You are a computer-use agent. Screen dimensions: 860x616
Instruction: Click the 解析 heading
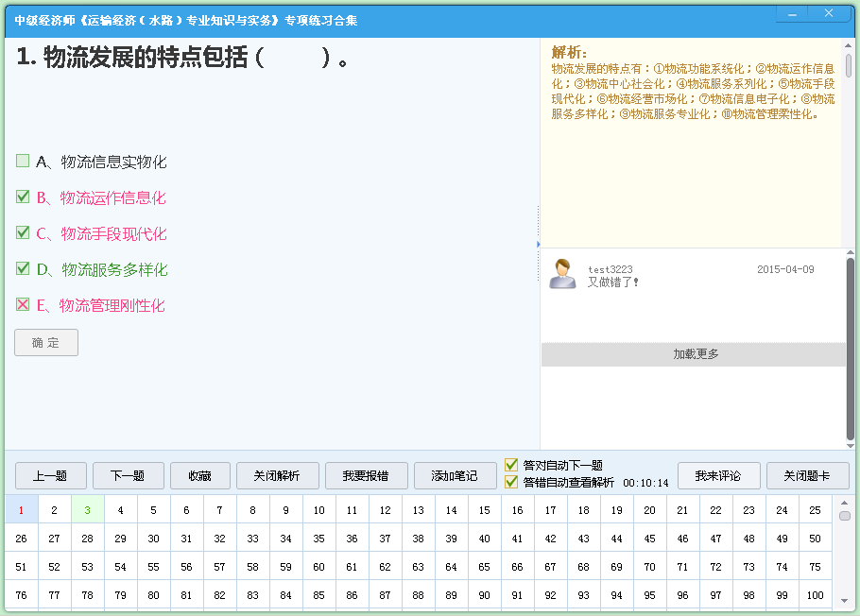[569, 53]
